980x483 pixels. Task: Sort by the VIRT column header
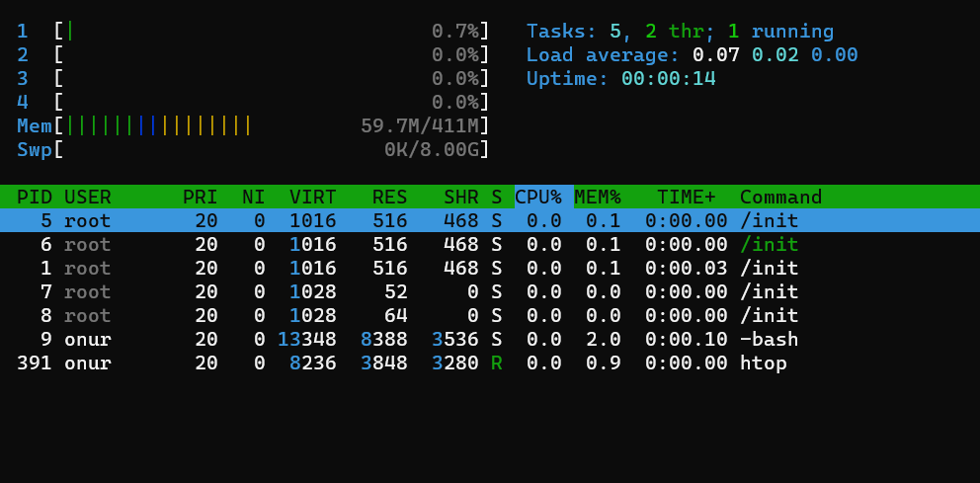coord(312,197)
